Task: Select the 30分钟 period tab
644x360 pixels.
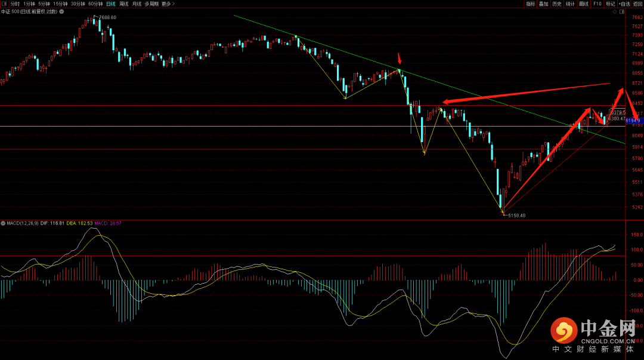Action: 78,4
